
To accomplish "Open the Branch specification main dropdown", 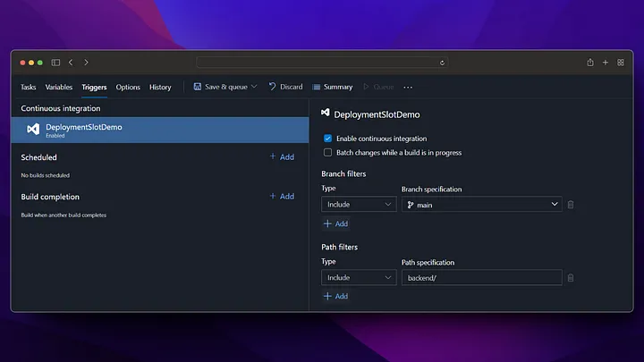I will pos(482,205).
